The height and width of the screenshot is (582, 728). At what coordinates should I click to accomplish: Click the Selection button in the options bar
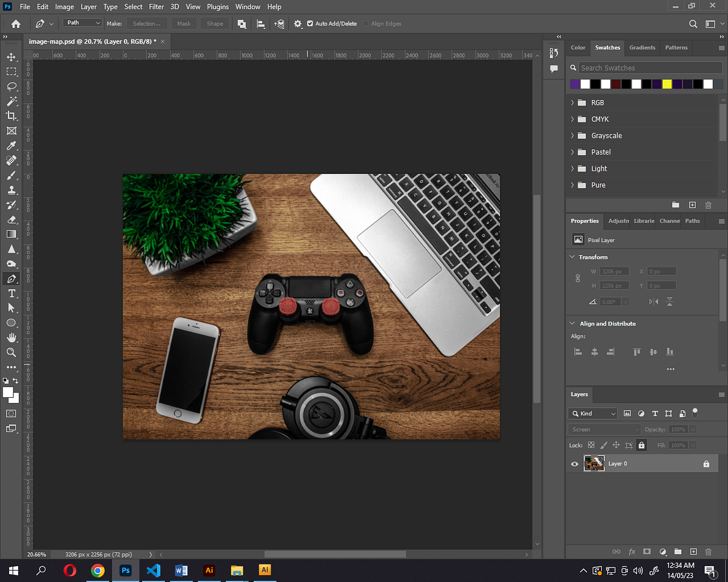pos(147,24)
